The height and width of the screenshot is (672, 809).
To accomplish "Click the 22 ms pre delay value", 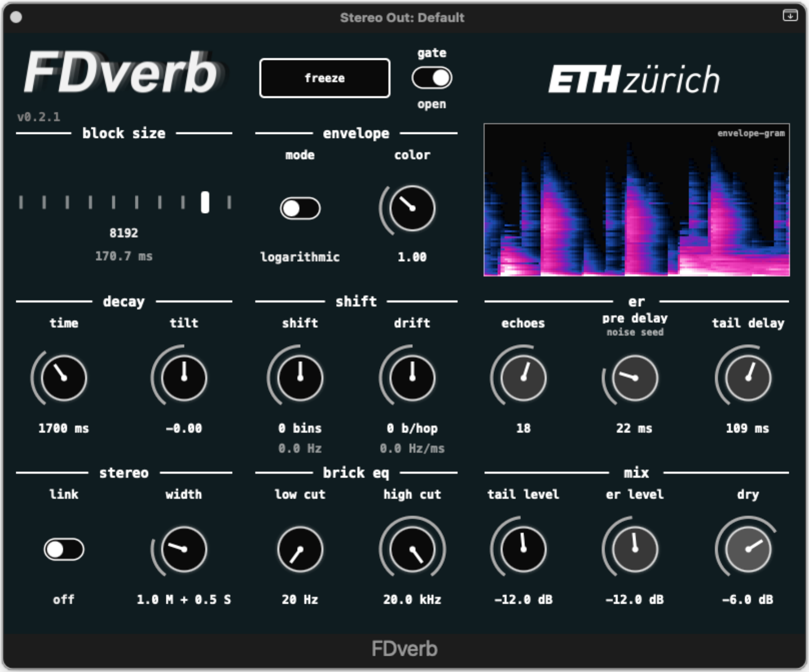I will 634,428.
